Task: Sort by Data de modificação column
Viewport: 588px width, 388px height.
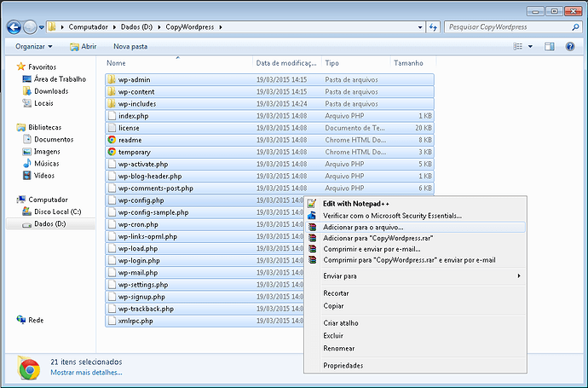Action: point(287,63)
